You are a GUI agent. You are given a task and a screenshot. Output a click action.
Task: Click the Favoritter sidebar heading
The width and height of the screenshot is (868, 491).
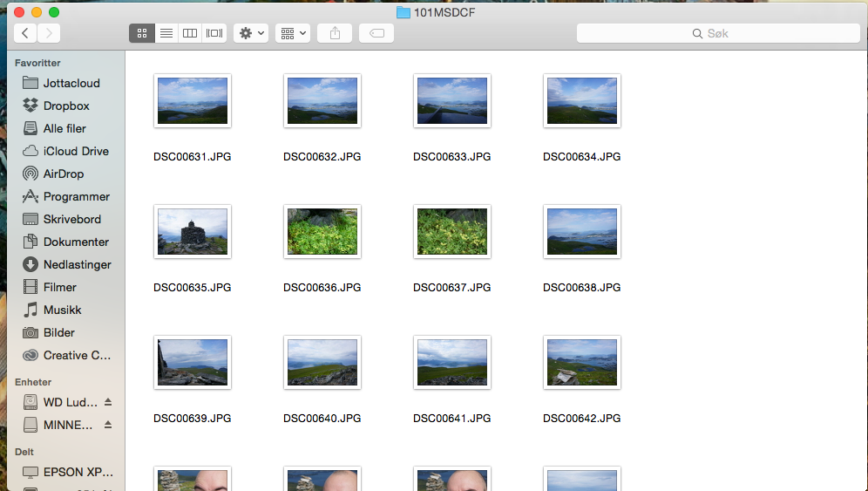point(37,63)
